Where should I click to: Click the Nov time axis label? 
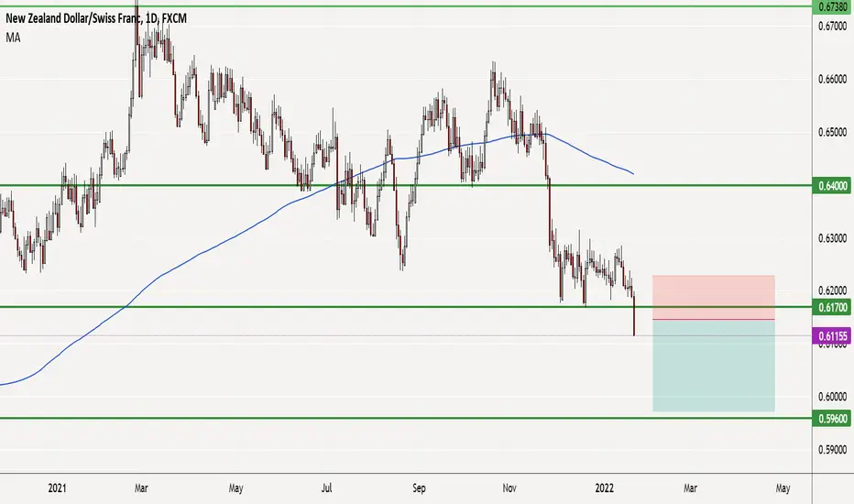click(509, 488)
